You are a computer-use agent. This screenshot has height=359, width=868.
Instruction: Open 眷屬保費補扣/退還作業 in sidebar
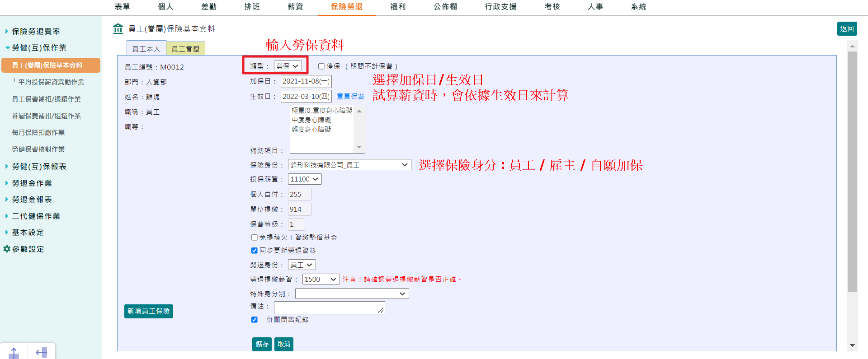click(x=47, y=116)
